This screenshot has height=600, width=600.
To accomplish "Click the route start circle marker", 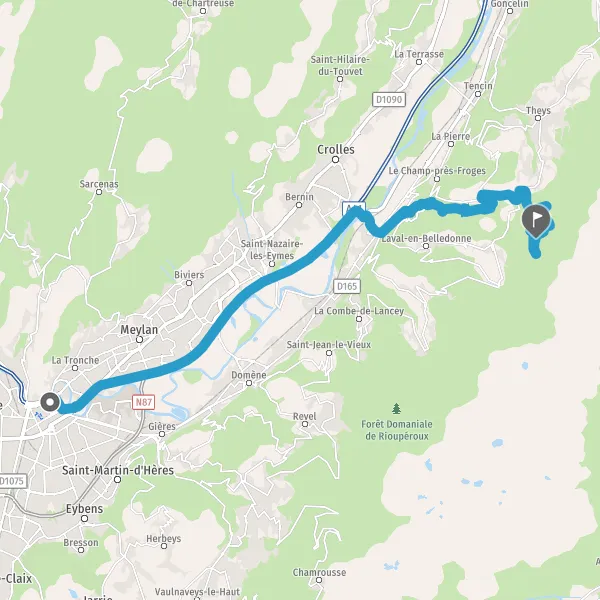I will (x=50, y=403).
